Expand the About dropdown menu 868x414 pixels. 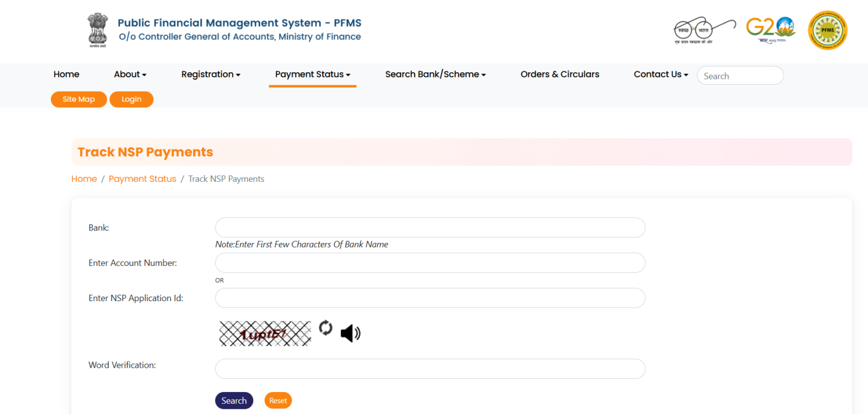pyautogui.click(x=130, y=75)
